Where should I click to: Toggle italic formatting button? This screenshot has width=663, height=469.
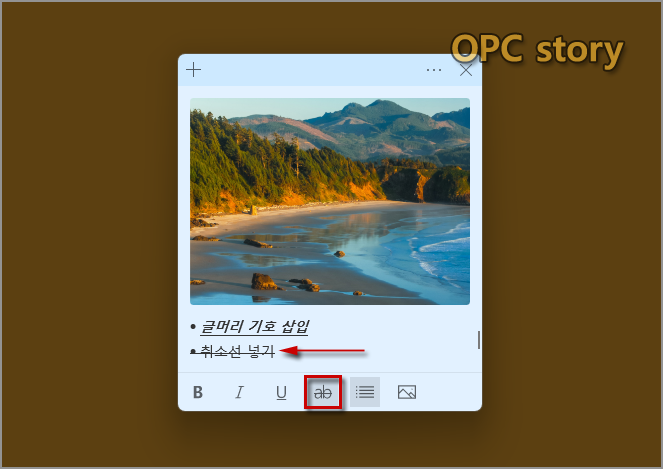(x=239, y=392)
